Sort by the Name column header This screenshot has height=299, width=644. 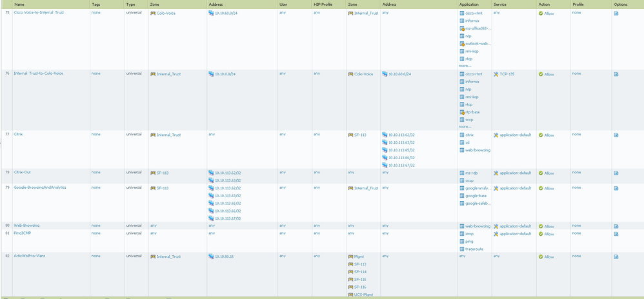[19, 5]
